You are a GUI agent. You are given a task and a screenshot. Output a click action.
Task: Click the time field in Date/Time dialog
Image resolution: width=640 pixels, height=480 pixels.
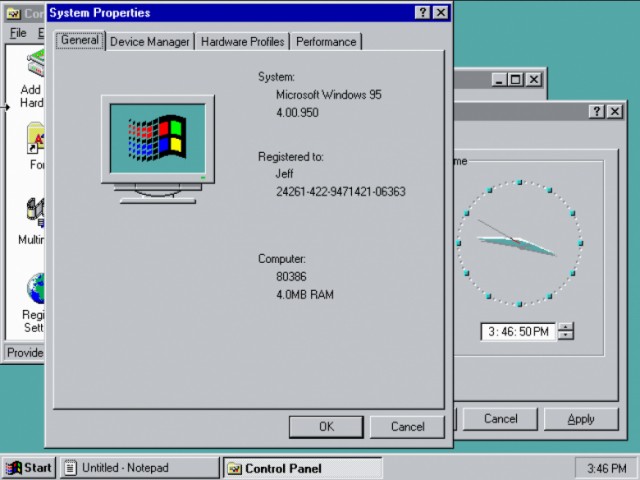[x=518, y=331]
